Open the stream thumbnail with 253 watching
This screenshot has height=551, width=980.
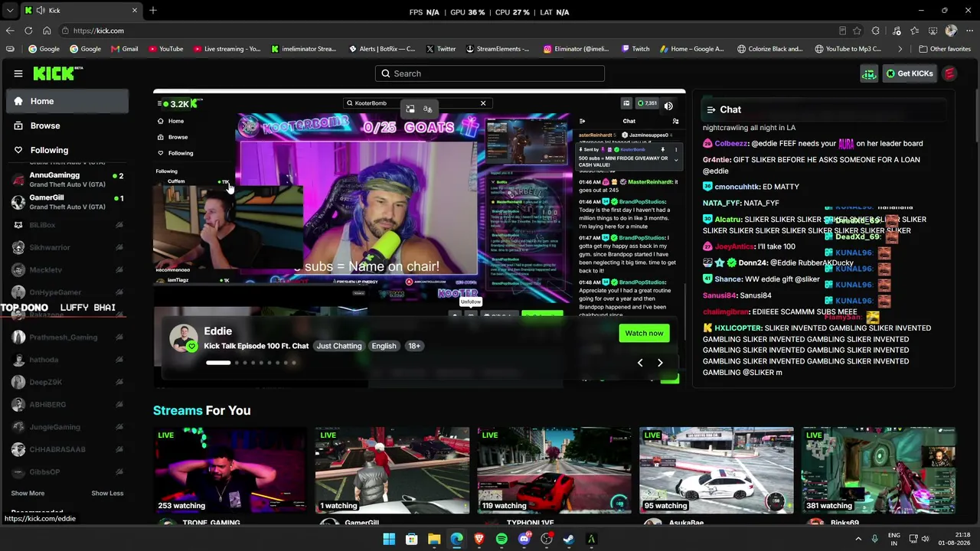pyautogui.click(x=230, y=470)
